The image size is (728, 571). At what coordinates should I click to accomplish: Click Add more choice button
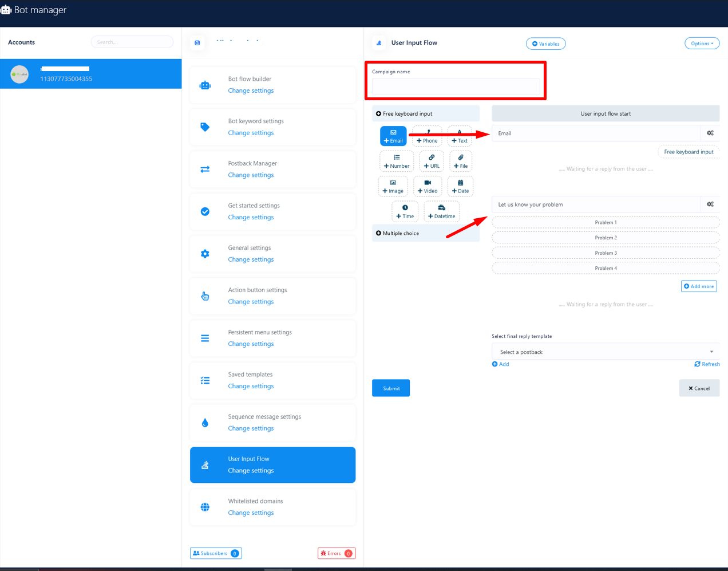[699, 286]
